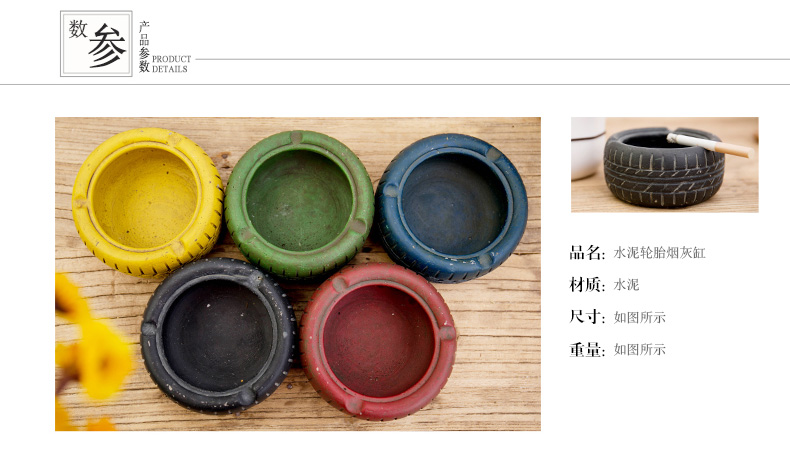Image resolution: width=790 pixels, height=456 pixels.
Task: Click the 参数 square logo badge
Action: coord(96,44)
